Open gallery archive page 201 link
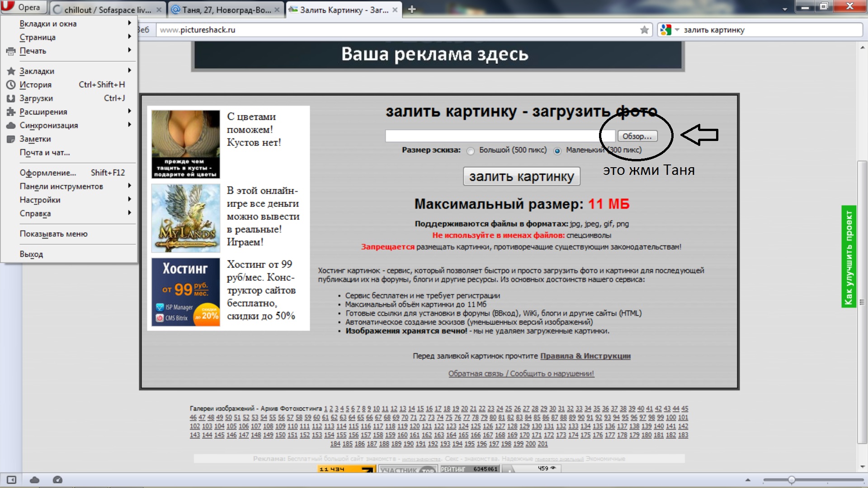This screenshot has height=488, width=868. pos(542,444)
